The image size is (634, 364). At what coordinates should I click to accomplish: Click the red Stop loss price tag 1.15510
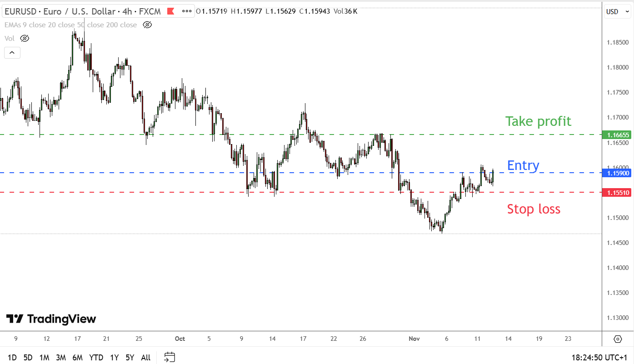point(617,192)
